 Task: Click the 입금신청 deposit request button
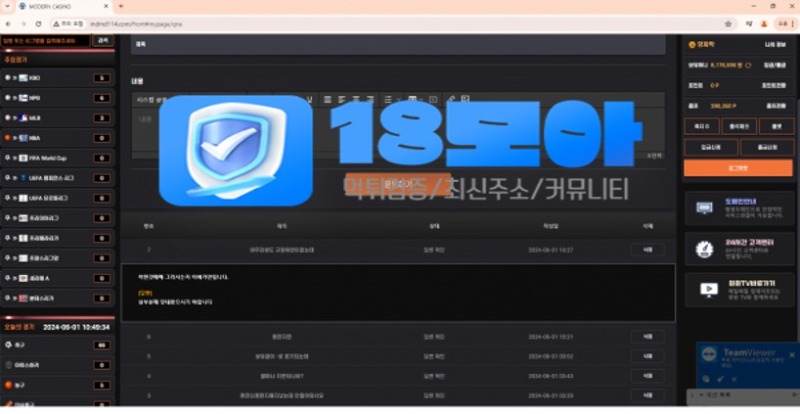(711, 147)
